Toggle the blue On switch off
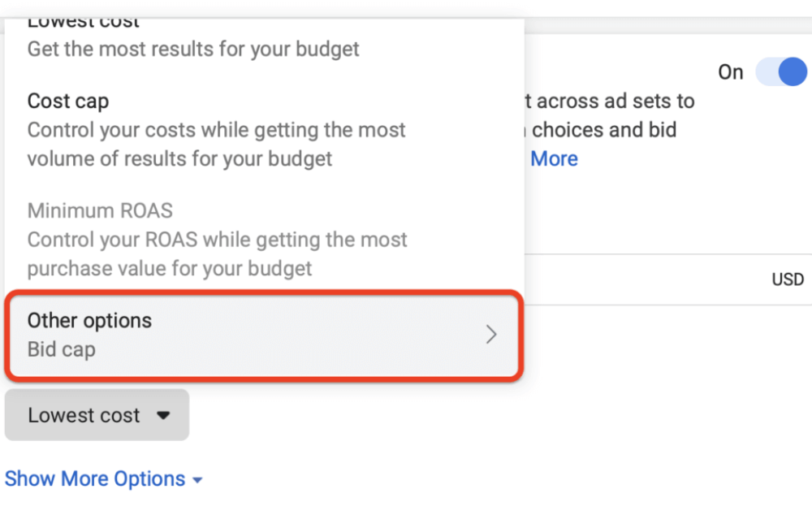The width and height of the screenshot is (812, 528). coord(781,72)
